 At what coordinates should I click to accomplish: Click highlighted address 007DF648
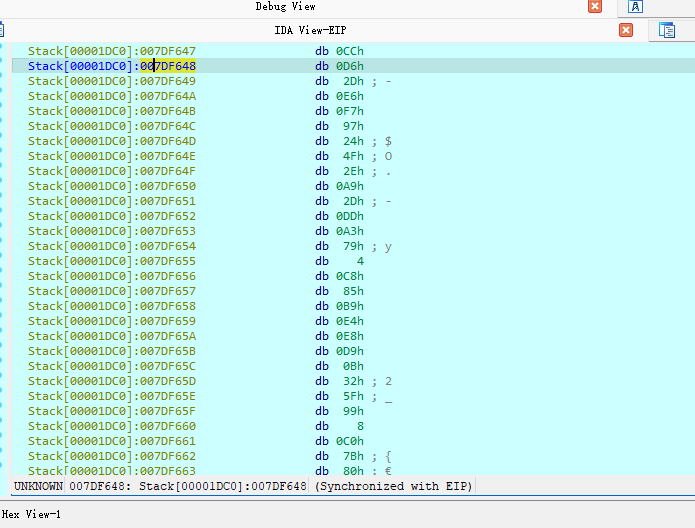point(168,66)
